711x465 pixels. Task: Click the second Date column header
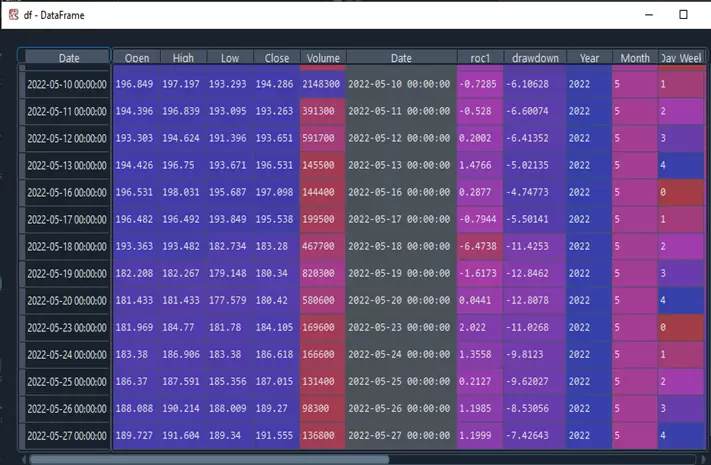[x=401, y=58]
